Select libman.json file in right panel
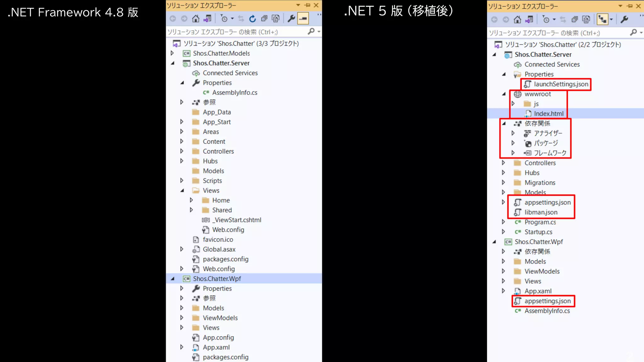Screen dimensions: 644x362 pos(541,212)
